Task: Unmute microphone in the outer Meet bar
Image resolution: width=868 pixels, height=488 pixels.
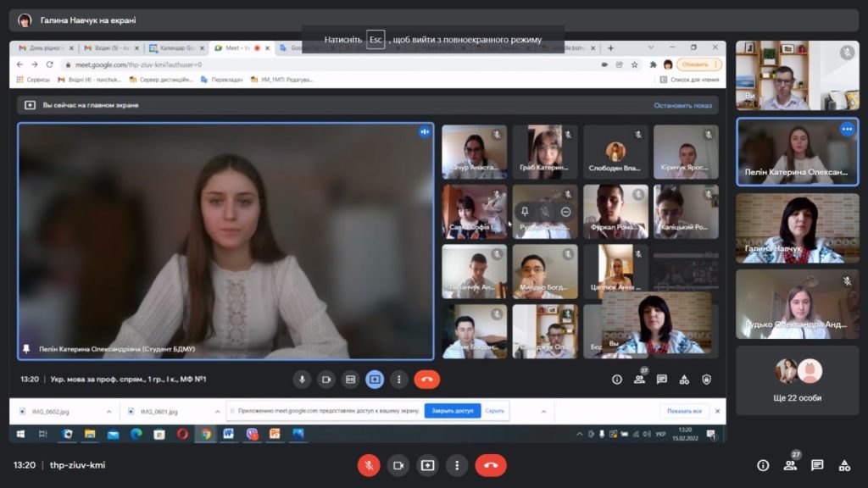Action: 369,465
